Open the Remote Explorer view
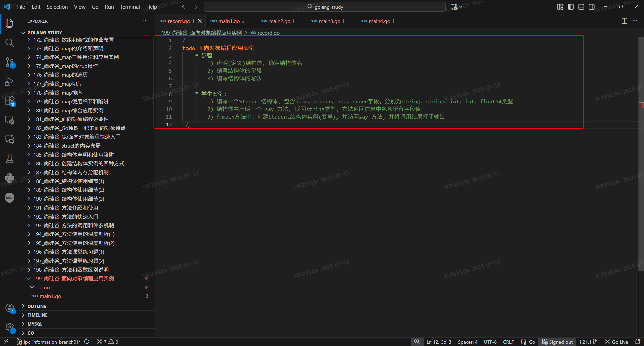This screenshot has width=644, height=346. (10, 120)
